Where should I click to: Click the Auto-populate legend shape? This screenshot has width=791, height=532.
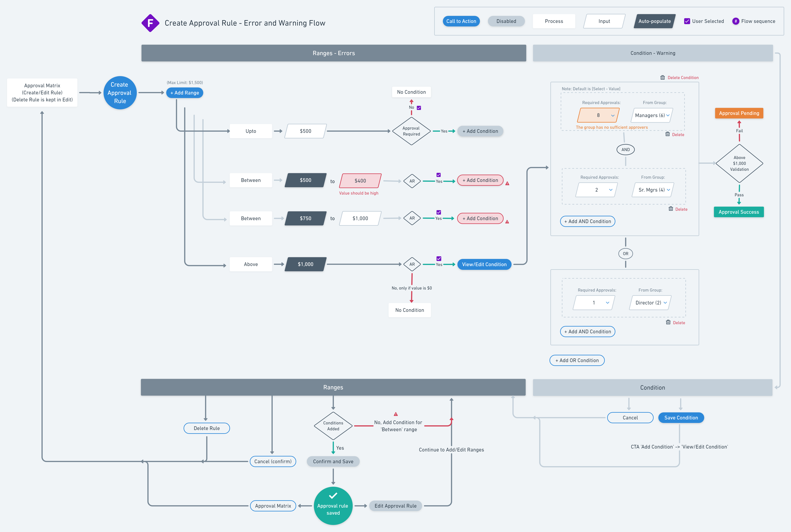click(655, 21)
